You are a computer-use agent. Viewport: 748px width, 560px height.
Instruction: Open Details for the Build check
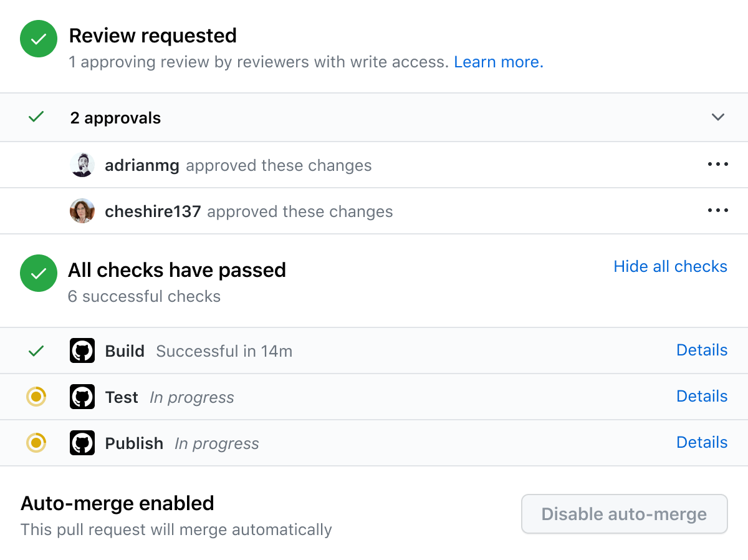point(702,350)
